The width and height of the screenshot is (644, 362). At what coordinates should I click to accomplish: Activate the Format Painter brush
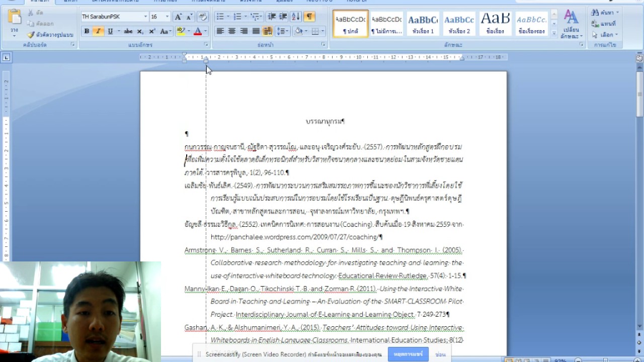(31, 35)
